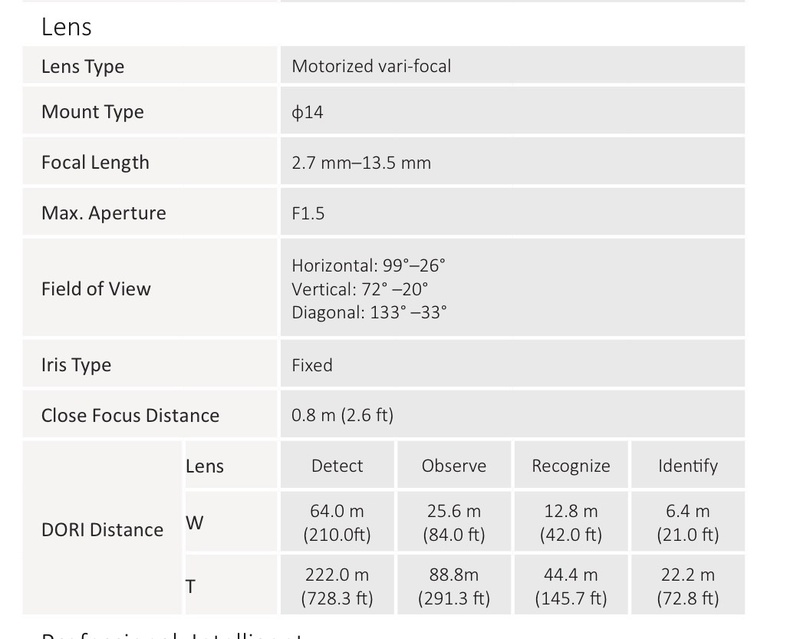Click the Focal Length row label
The height and width of the screenshot is (639, 800).
tap(95, 162)
